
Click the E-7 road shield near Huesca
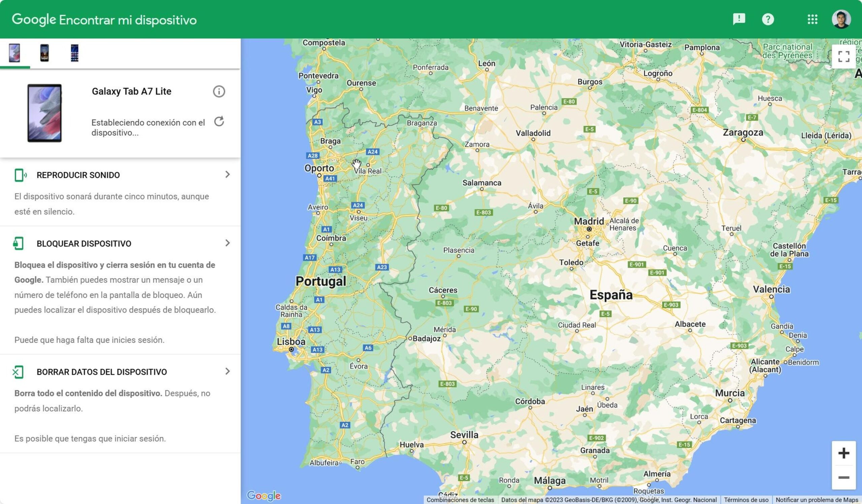[x=752, y=117]
